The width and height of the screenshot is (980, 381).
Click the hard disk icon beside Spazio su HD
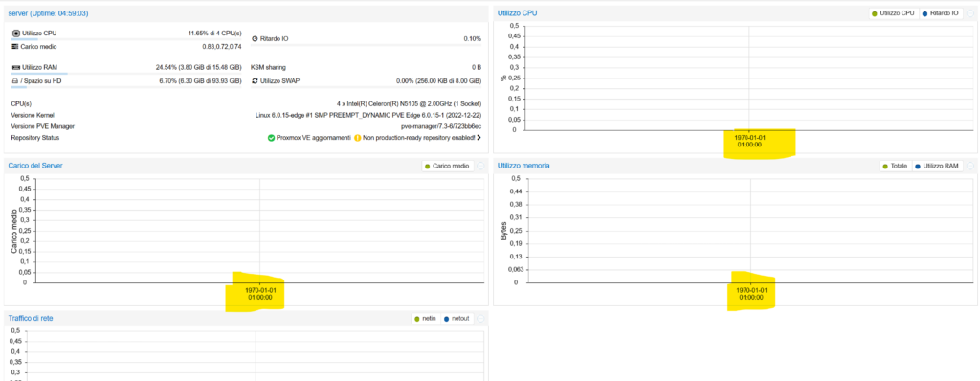tap(15, 80)
